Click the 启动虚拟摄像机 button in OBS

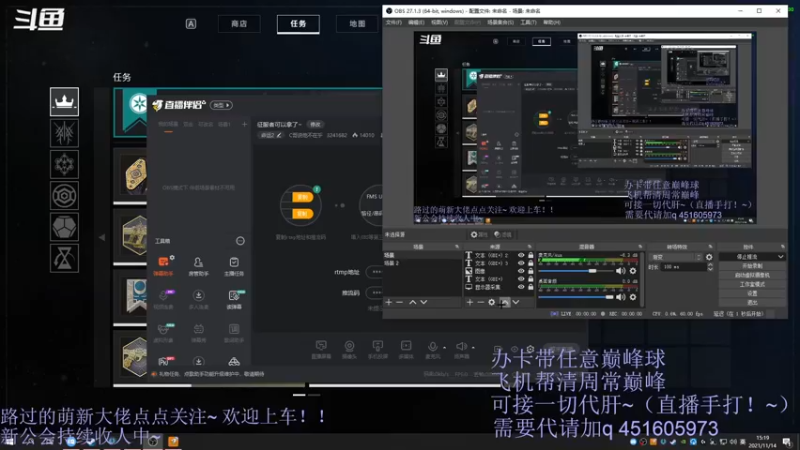point(752,275)
